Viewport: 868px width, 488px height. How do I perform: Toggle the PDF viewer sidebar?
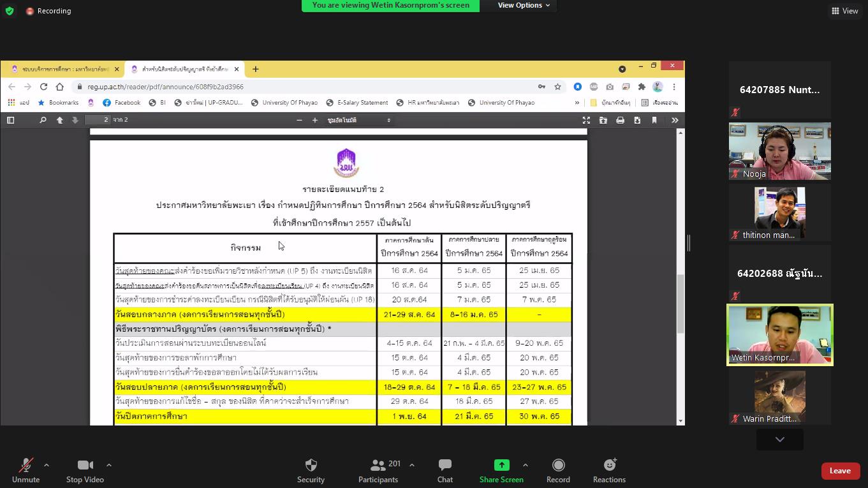coord(10,120)
